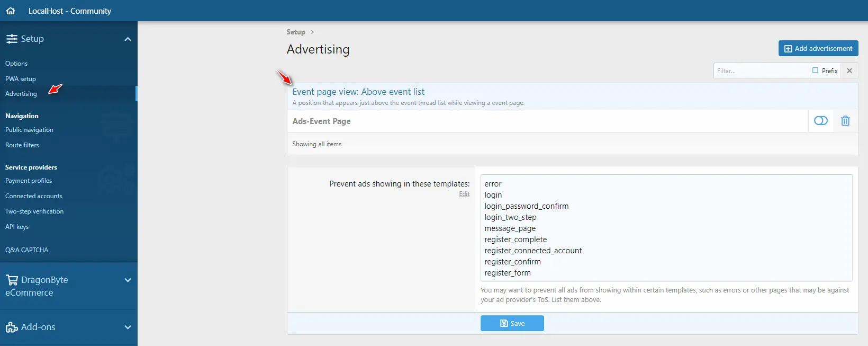Click the Add advertisement button
The height and width of the screenshot is (346, 868).
[818, 48]
